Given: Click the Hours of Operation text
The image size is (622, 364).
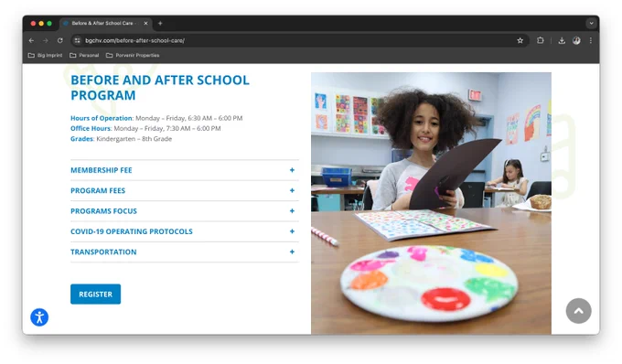Looking at the screenshot, I should click(156, 118).
